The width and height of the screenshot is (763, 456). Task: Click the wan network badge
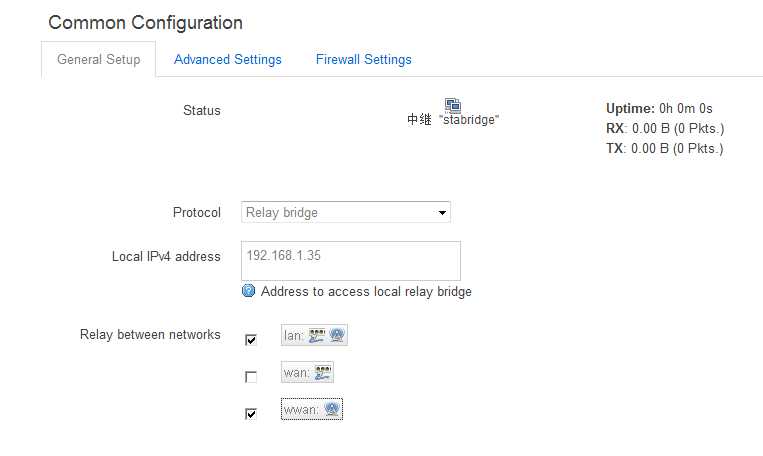pyautogui.click(x=307, y=372)
